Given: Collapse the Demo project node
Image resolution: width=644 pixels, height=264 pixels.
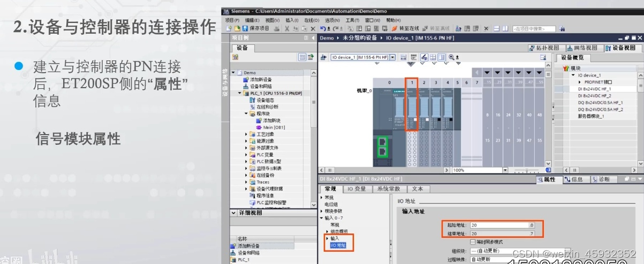Looking at the screenshot, I should pyautogui.click(x=234, y=73).
